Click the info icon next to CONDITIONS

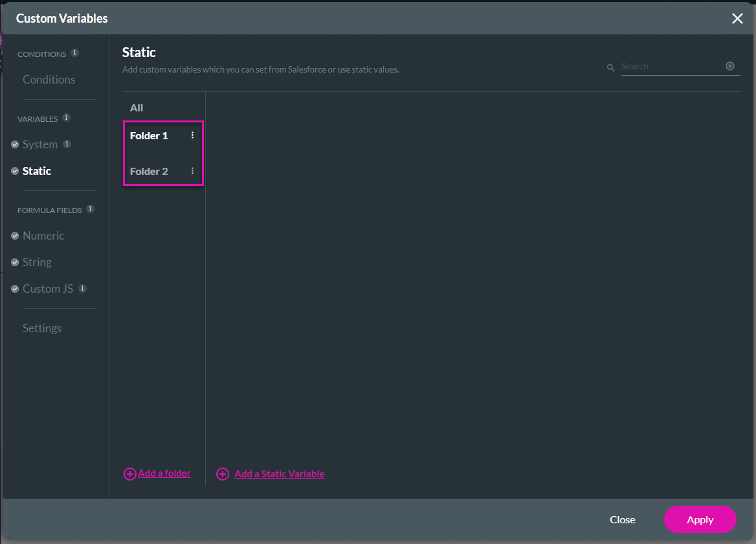(x=75, y=53)
